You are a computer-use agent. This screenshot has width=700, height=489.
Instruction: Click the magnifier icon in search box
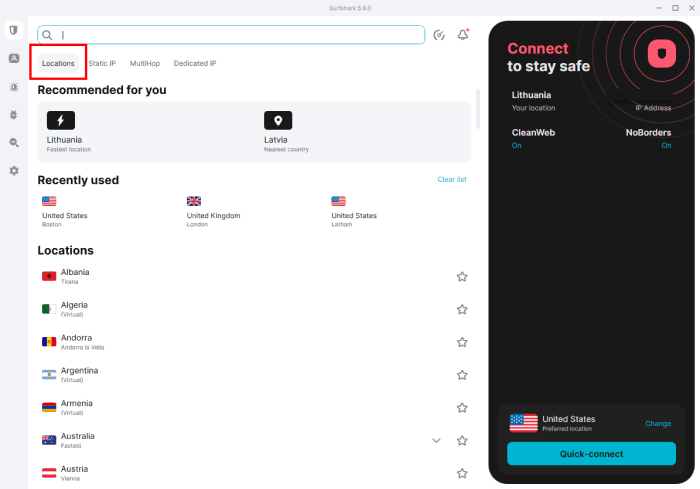[x=47, y=35]
